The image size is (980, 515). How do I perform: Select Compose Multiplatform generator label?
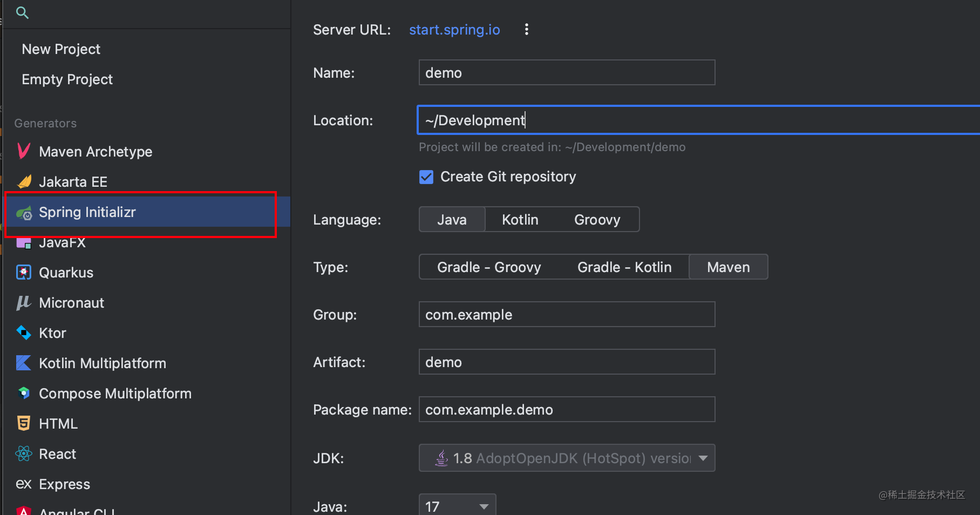[115, 394]
